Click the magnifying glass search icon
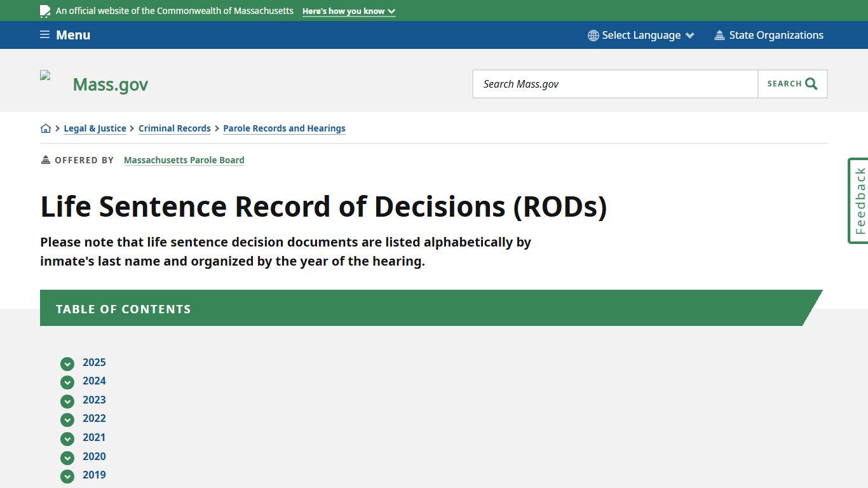The width and height of the screenshot is (868, 488). [810, 83]
